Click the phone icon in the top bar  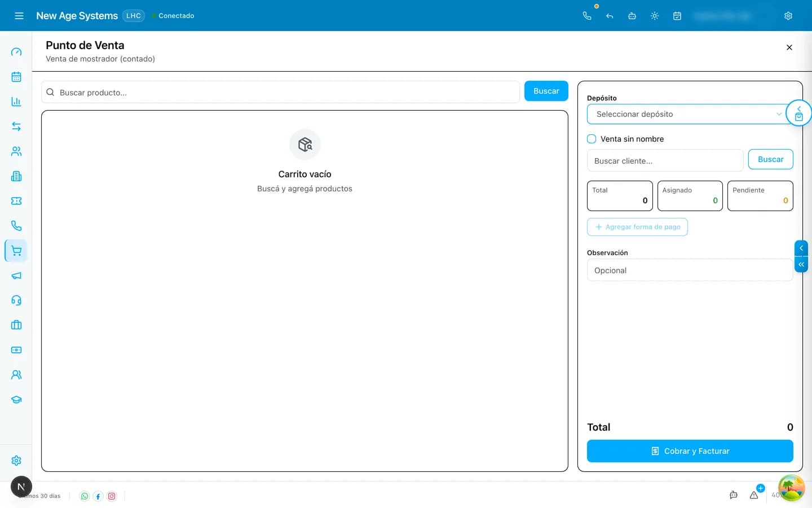587,16
